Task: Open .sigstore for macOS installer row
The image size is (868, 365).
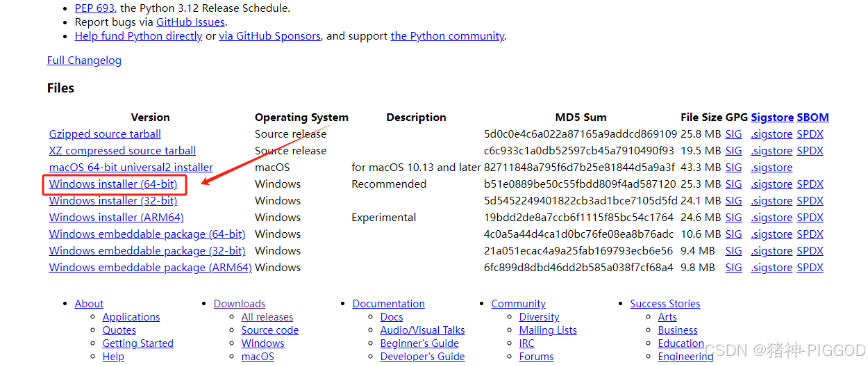Action: [771, 168]
